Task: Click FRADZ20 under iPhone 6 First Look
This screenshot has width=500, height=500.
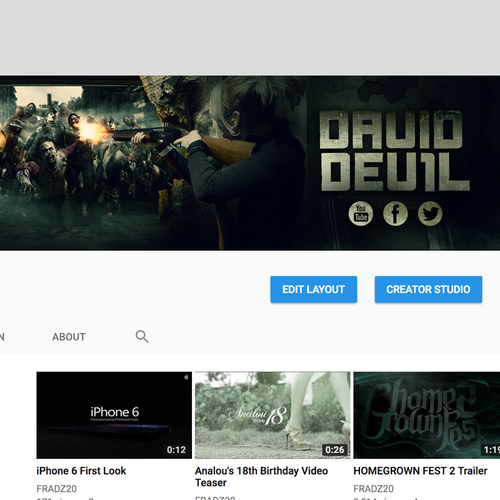Action: [x=56, y=489]
